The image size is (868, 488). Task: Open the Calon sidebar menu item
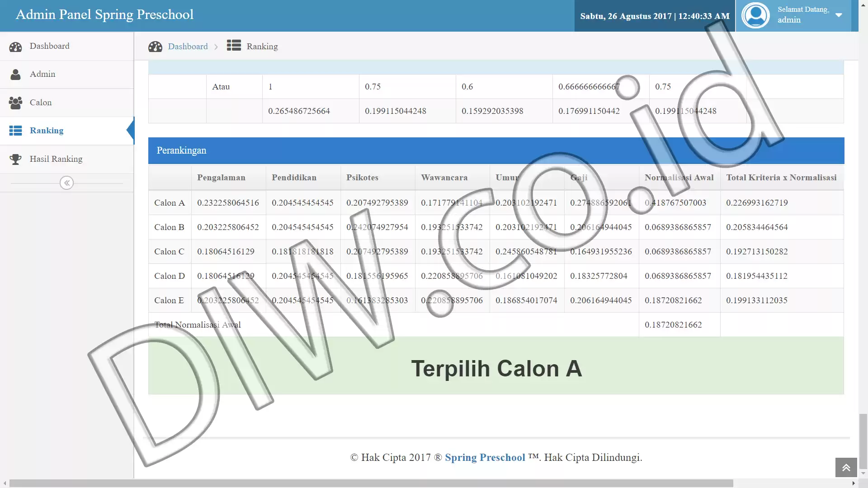tap(67, 103)
